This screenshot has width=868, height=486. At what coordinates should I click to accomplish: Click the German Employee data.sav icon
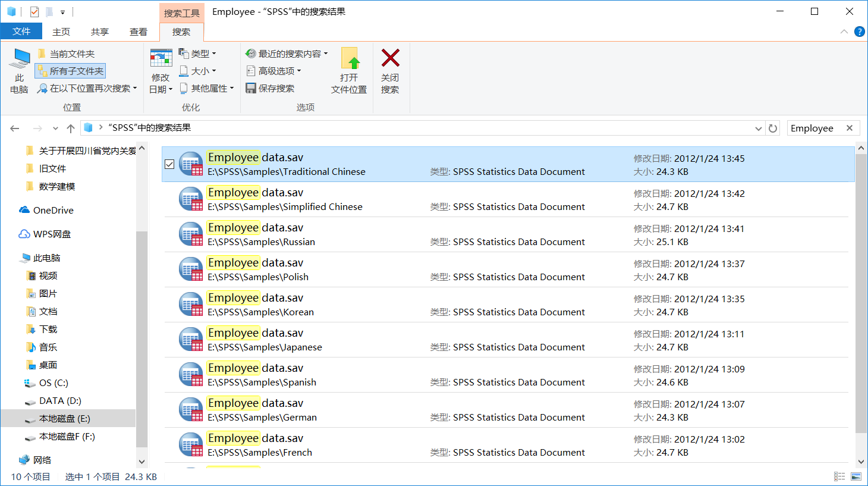pos(191,410)
